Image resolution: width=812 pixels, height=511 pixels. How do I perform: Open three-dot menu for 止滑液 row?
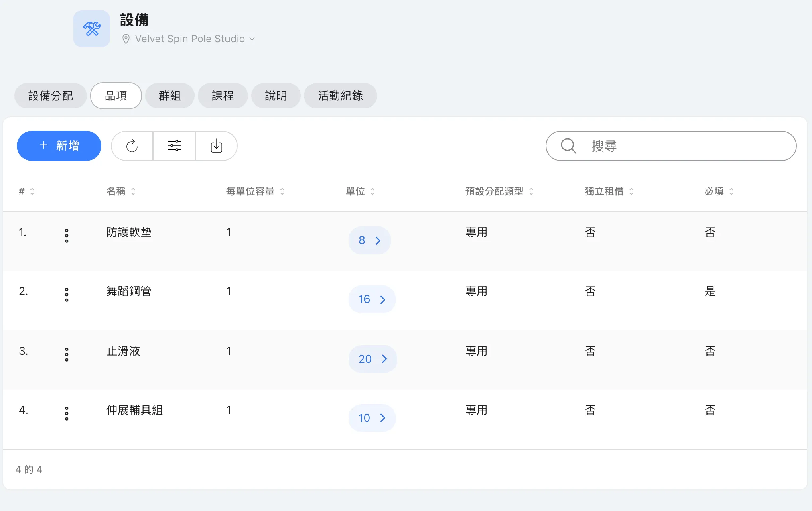[67, 354]
